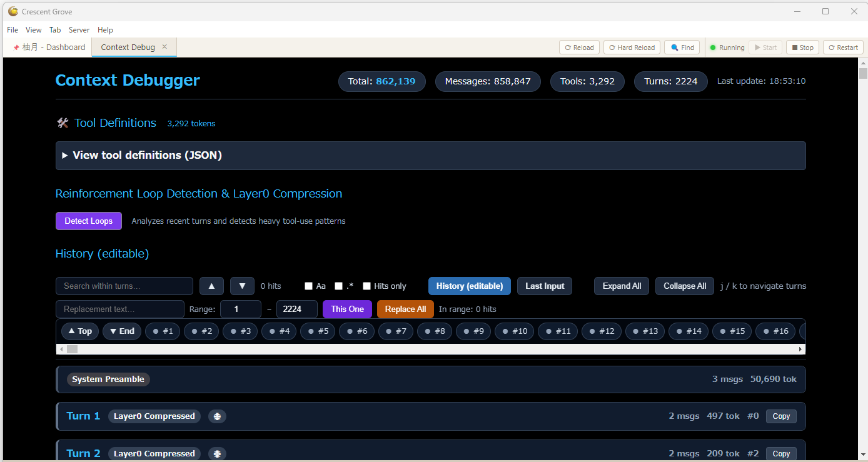Jump to turn #8 chip
Image resolution: width=868 pixels, height=462 pixels.
435,331
